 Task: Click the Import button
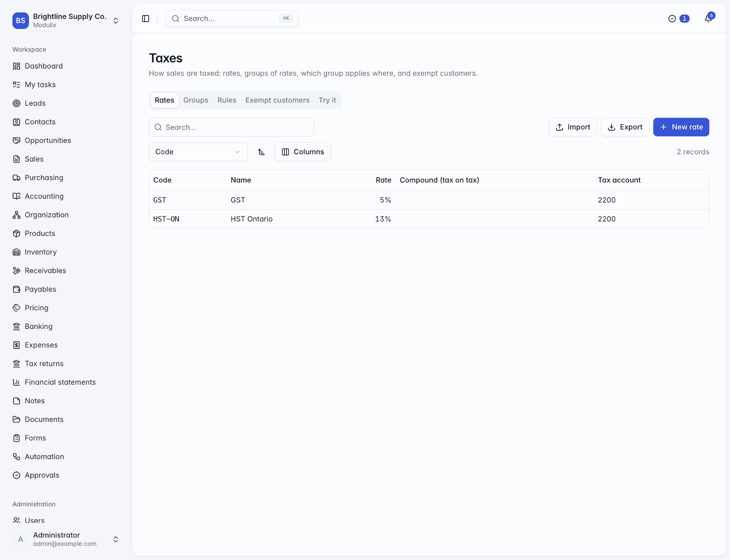572,127
